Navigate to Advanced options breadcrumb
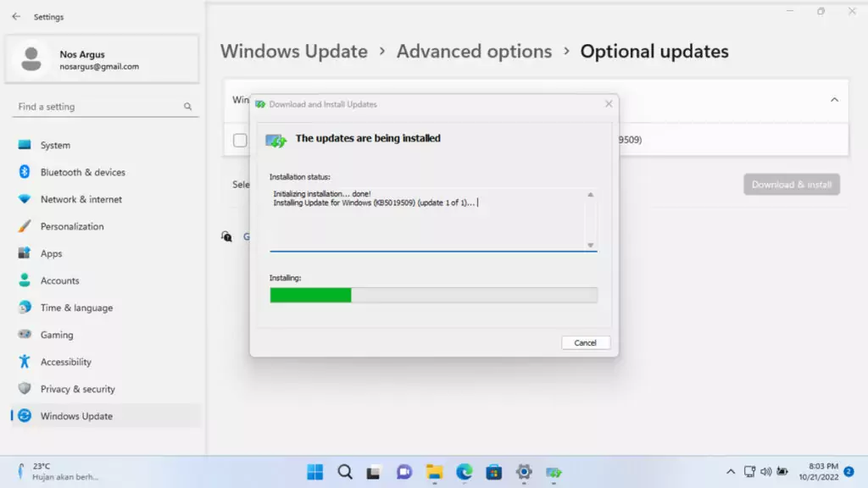The height and width of the screenshot is (488, 868). 474,52
